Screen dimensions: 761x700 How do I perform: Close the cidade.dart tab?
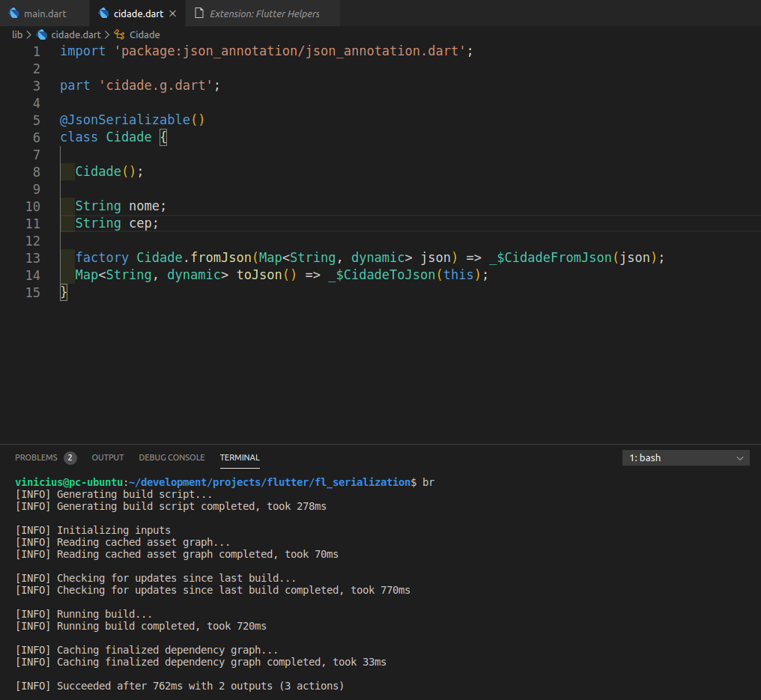(x=172, y=13)
